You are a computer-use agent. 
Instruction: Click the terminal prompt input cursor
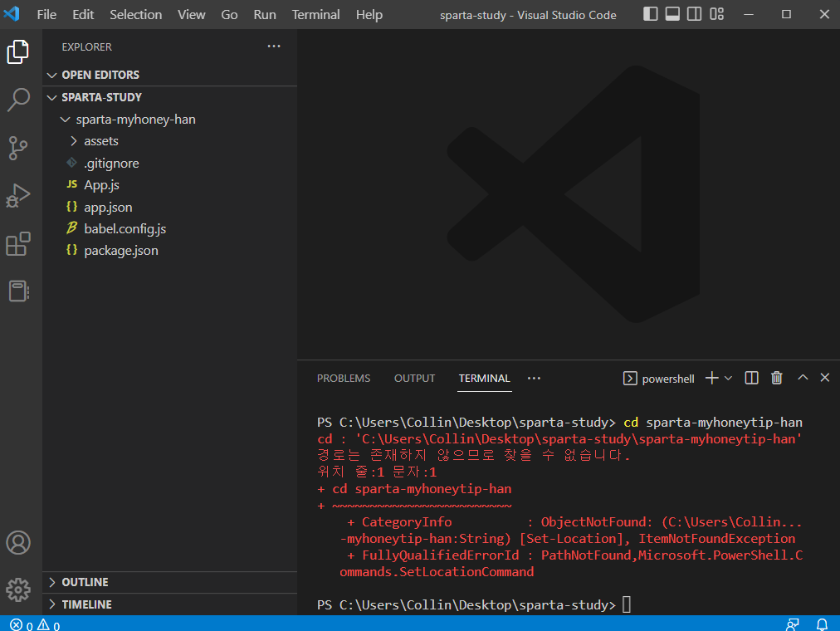click(x=626, y=604)
